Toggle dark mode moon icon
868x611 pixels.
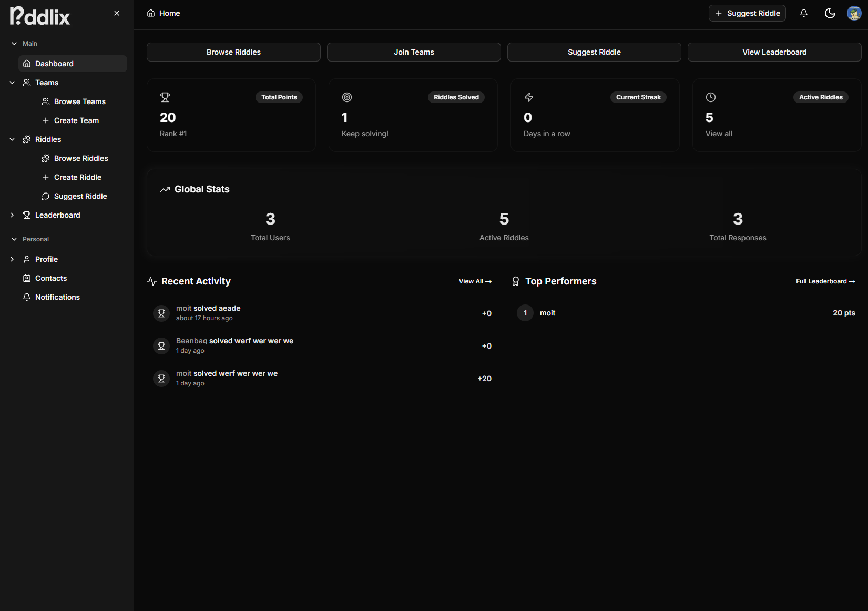pyautogui.click(x=830, y=13)
